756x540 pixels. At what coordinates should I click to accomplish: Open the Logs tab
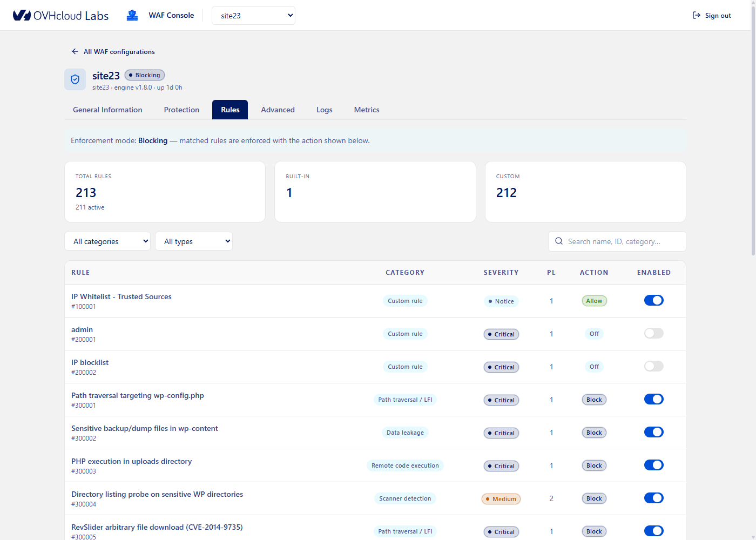point(324,110)
